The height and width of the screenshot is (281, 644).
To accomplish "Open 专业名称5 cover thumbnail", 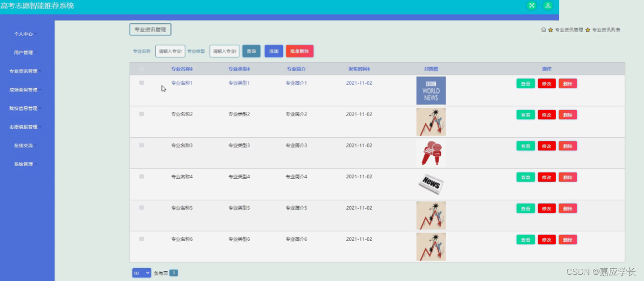I will (431, 215).
